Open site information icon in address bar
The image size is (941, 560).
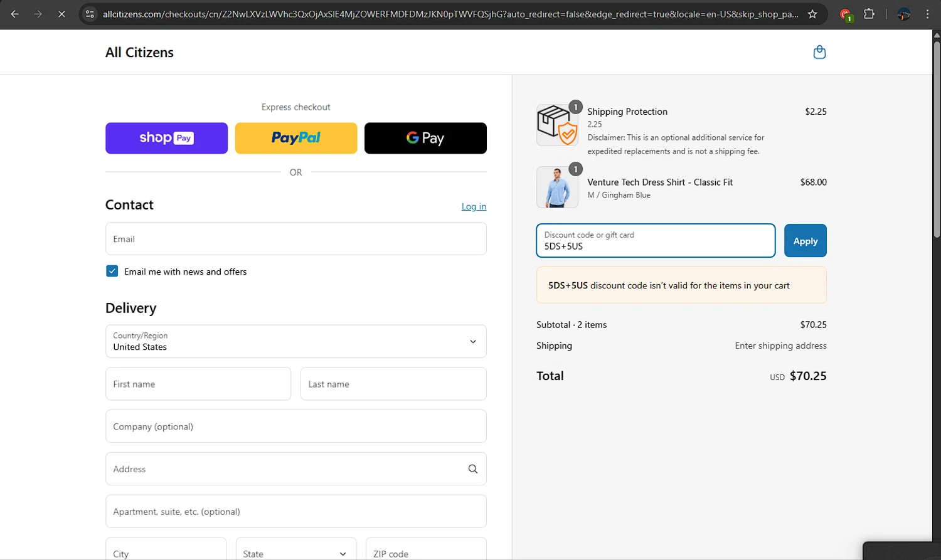[90, 14]
